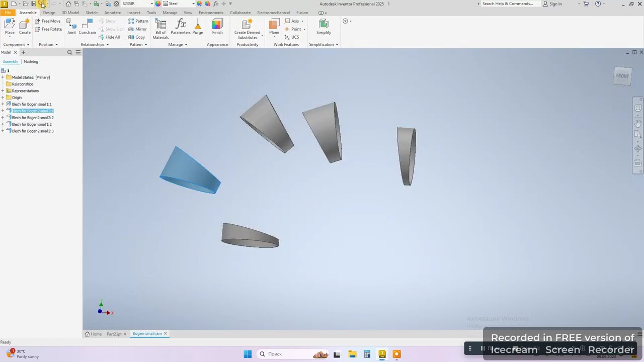Switch to the Sketch ribbon tab
The width and height of the screenshot is (644, 362).
coord(92,13)
